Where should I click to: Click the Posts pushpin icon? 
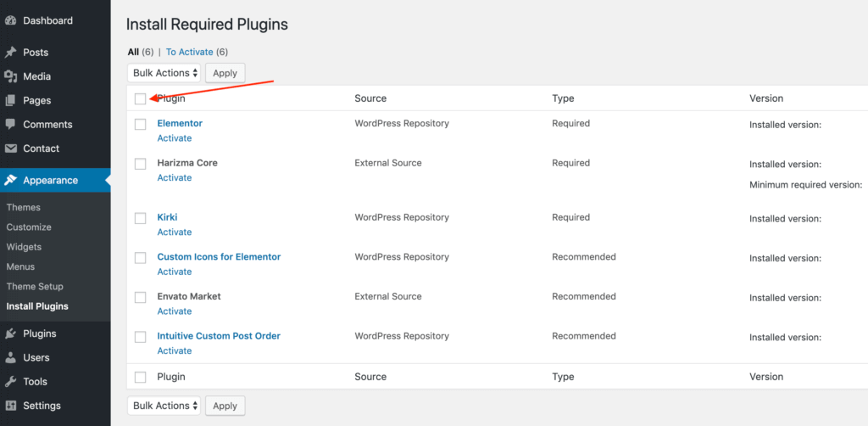11,53
